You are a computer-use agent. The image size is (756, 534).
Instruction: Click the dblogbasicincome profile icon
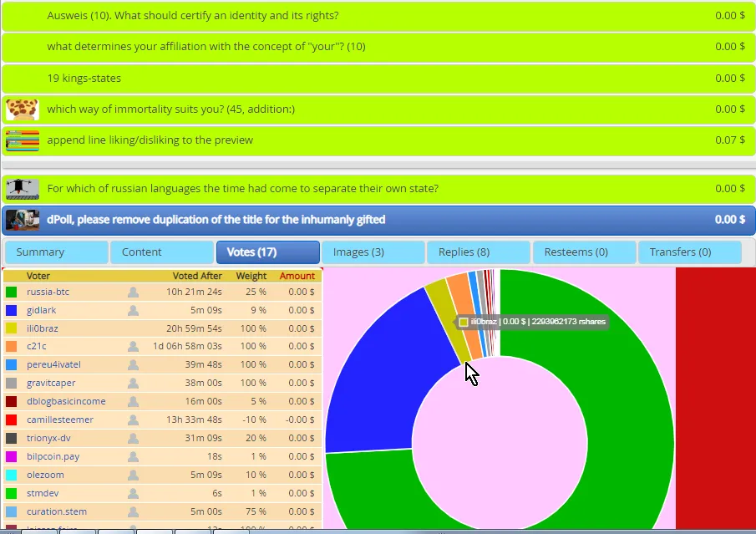133,401
